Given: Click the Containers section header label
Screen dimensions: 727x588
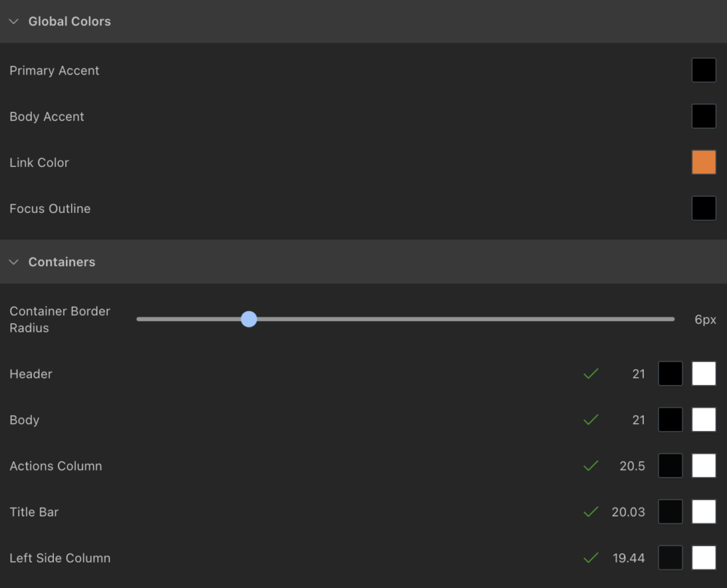Looking at the screenshot, I should tap(62, 262).
